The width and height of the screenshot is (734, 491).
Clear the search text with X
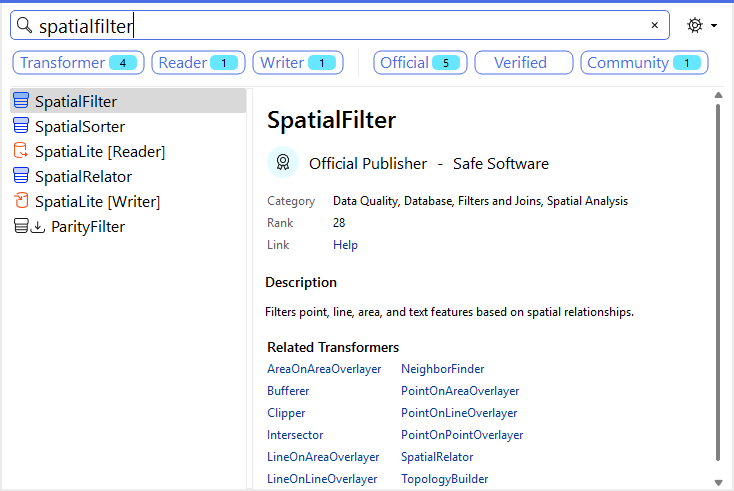pyautogui.click(x=655, y=25)
